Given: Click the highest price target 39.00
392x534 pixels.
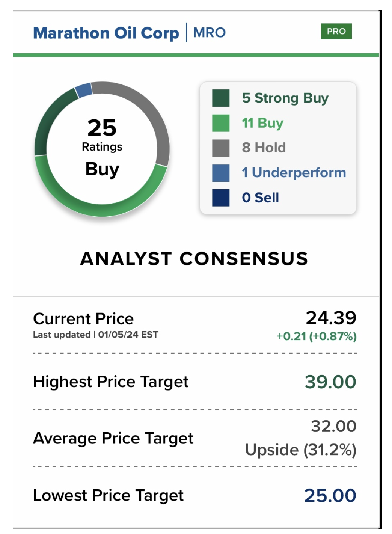Looking at the screenshot, I should click(330, 382).
